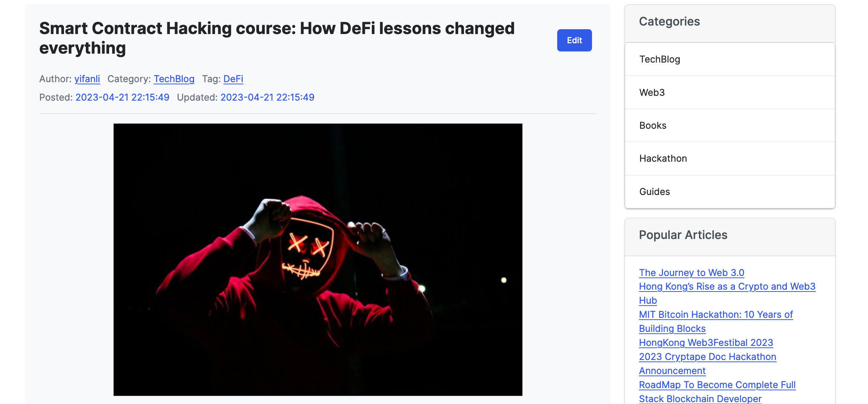Click the Updated date timestamp
The image size is (868, 404).
point(267,97)
